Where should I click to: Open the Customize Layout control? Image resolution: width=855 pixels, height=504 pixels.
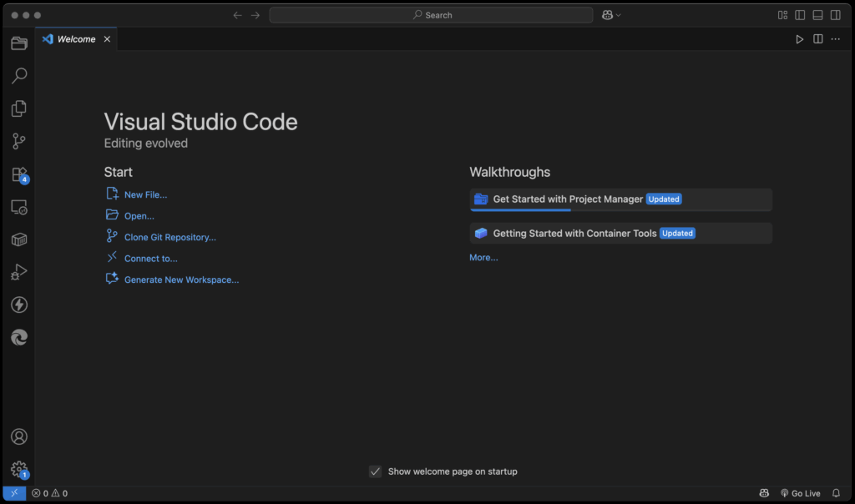point(782,15)
